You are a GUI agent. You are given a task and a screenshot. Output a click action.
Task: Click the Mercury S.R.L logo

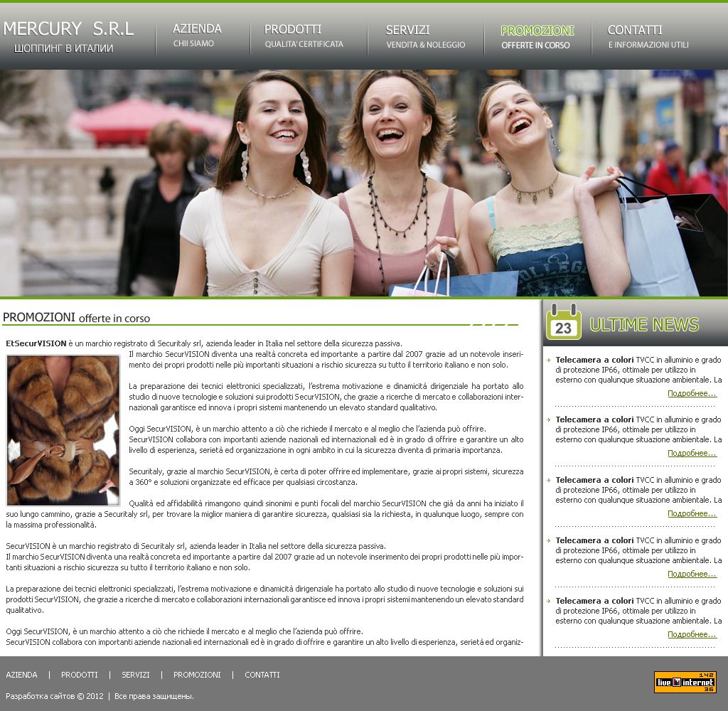[68, 36]
